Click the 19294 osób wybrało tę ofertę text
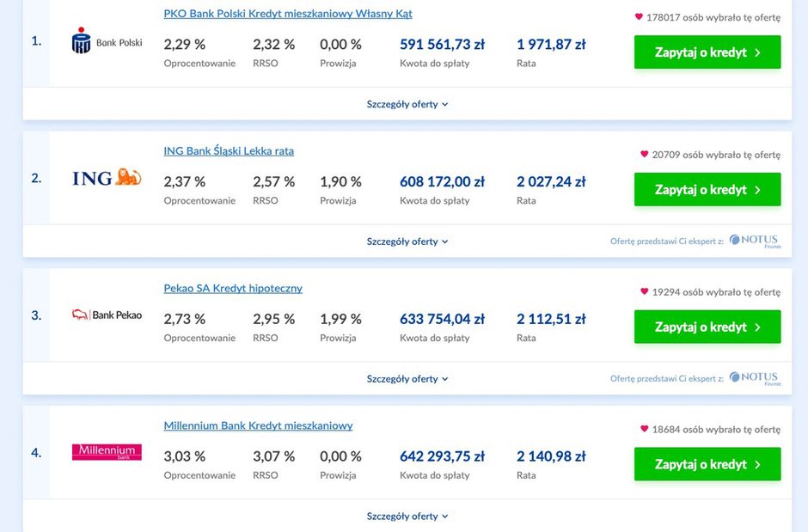 (x=716, y=292)
